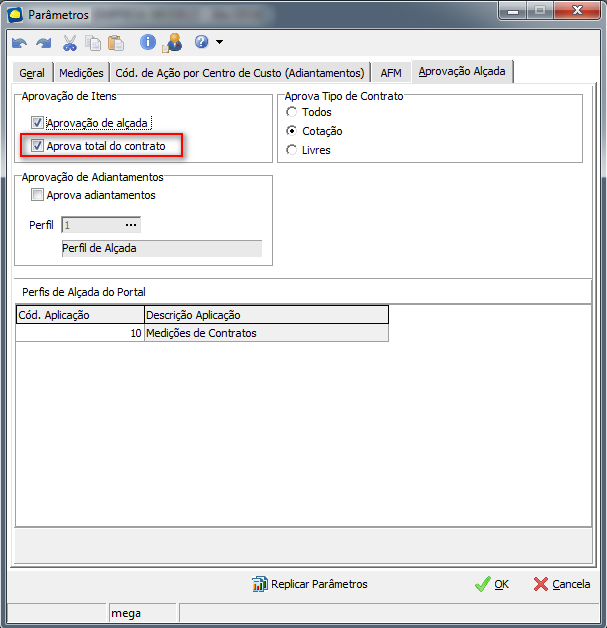Switch to the Geral tab
The width and height of the screenshot is (607, 628).
(32, 73)
